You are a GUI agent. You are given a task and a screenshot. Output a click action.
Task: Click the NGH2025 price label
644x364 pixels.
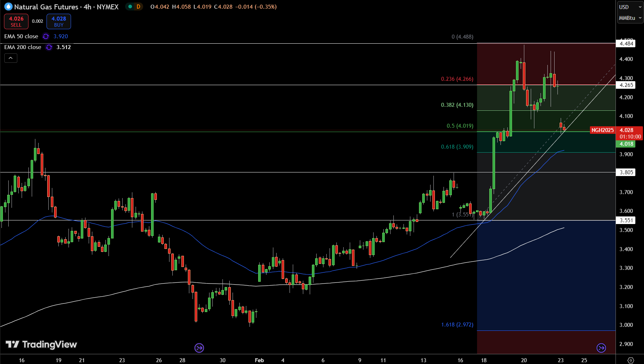coord(603,130)
